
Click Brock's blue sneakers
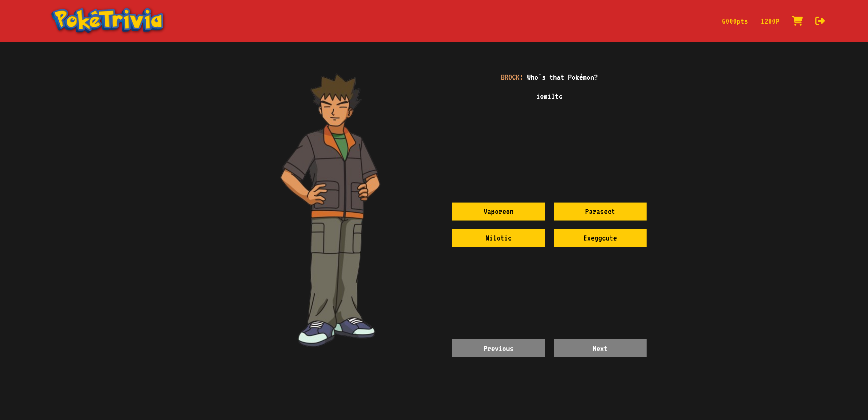coord(317,332)
